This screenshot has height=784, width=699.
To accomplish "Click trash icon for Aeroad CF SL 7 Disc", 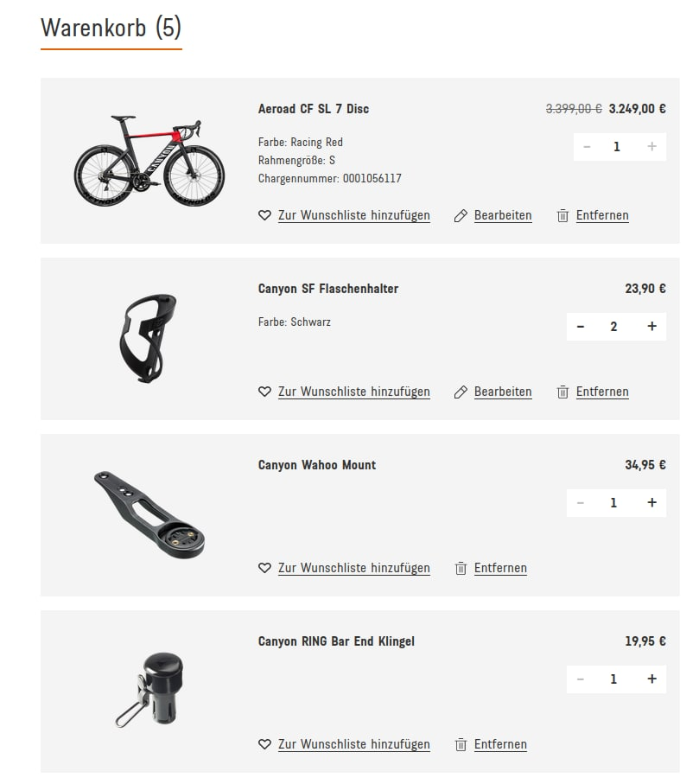I will click(x=562, y=215).
